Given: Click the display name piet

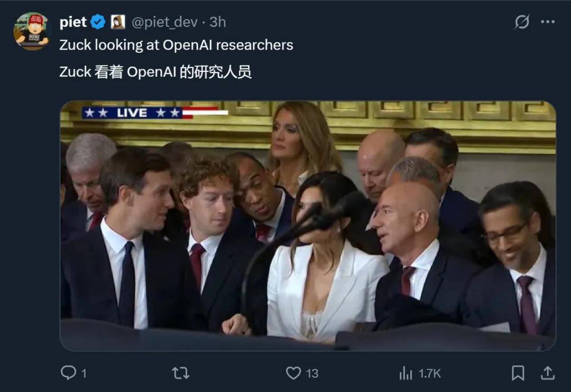Looking at the screenshot, I should 75,22.
